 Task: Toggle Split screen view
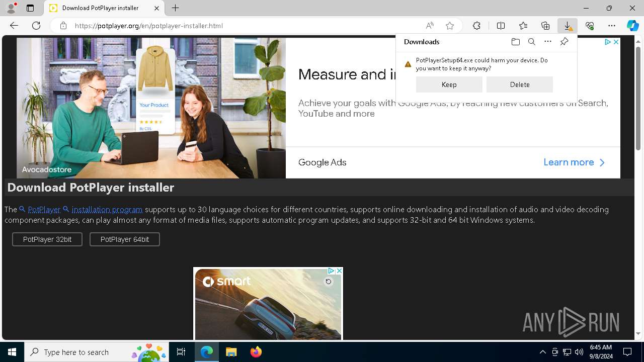[x=501, y=26]
